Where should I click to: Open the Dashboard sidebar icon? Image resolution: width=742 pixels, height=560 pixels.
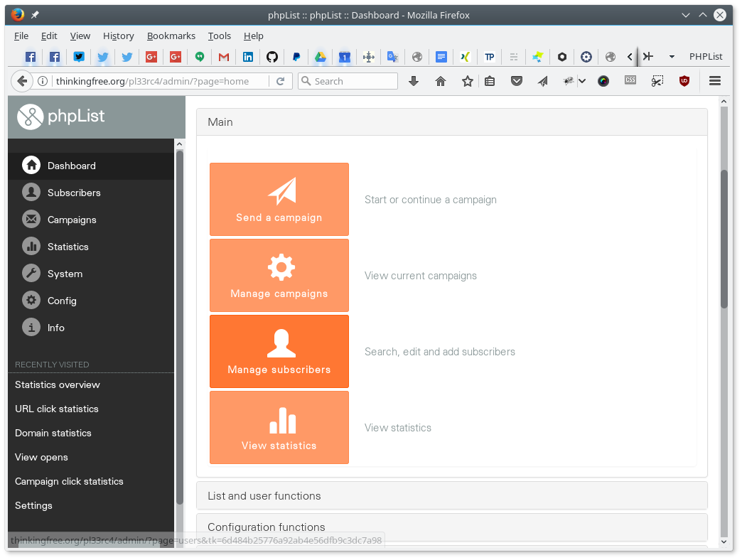point(31,165)
